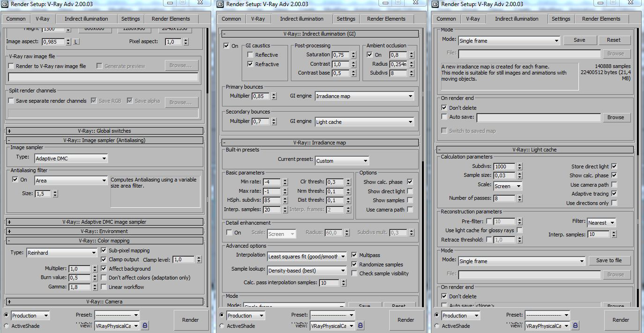This screenshot has height=333, width=644.
Task: Open the Light cache Scale dropdown showing Screen
Action: pyautogui.click(x=508, y=186)
